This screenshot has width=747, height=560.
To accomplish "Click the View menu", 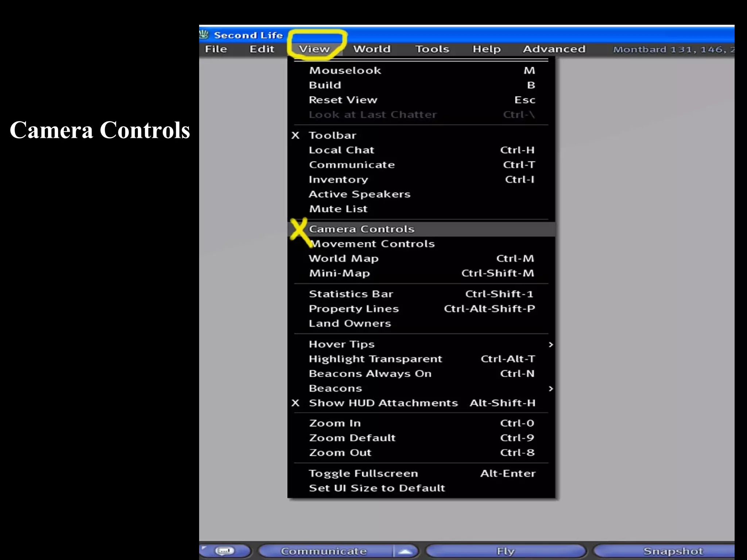I will 314,49.
